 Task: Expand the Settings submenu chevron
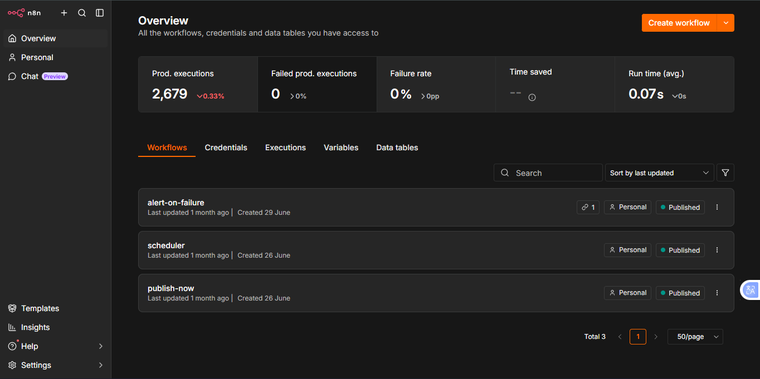click(x=101, y=365)
